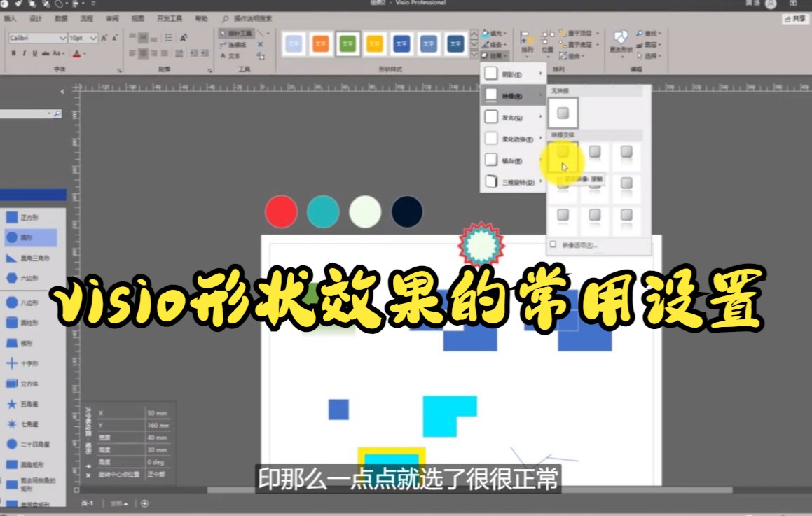812x516 pixels.
Task: Pick the red circle color swatch on canvas
Action: point(280,210)
